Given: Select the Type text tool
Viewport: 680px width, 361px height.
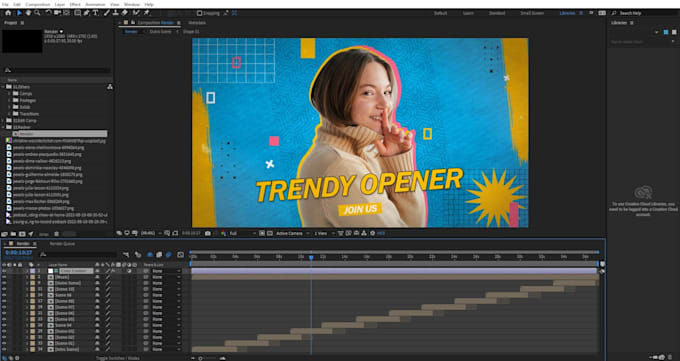Looking at the screenshot, I should 95,13.
